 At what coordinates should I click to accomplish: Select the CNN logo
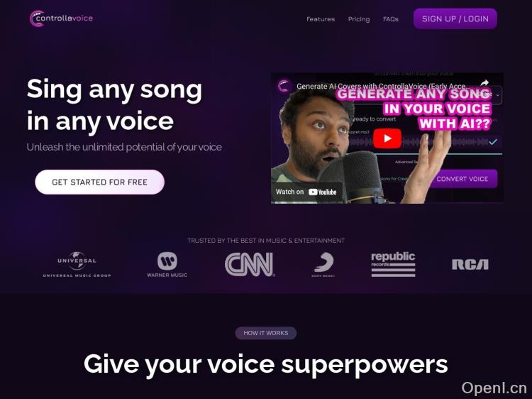point(250,264)
